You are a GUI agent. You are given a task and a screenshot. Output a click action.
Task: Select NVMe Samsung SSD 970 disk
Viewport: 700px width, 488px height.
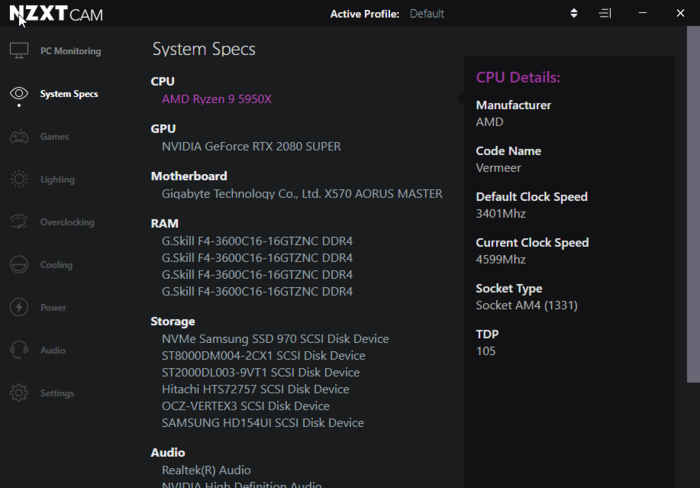point(275,339)
